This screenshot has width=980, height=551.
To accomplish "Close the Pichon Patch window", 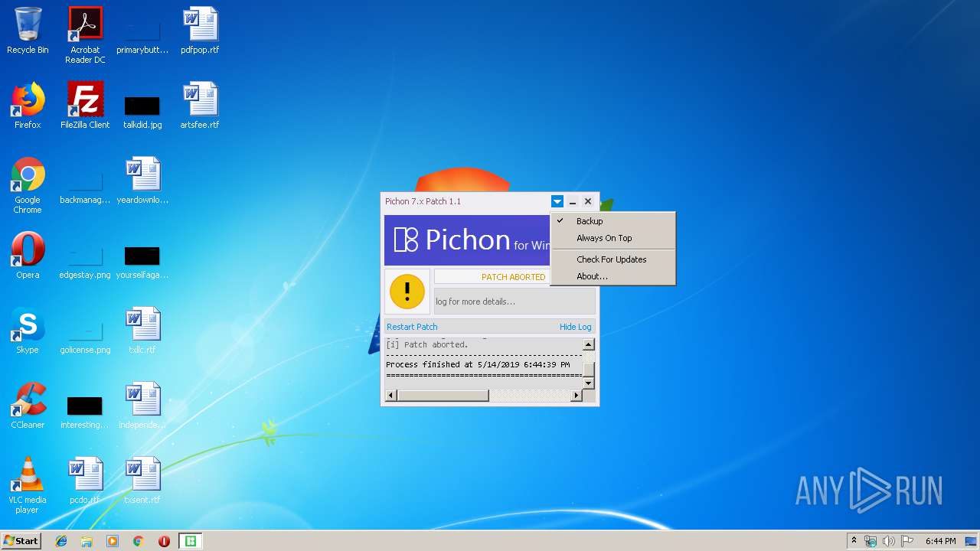I will click(x=588, y=201).
